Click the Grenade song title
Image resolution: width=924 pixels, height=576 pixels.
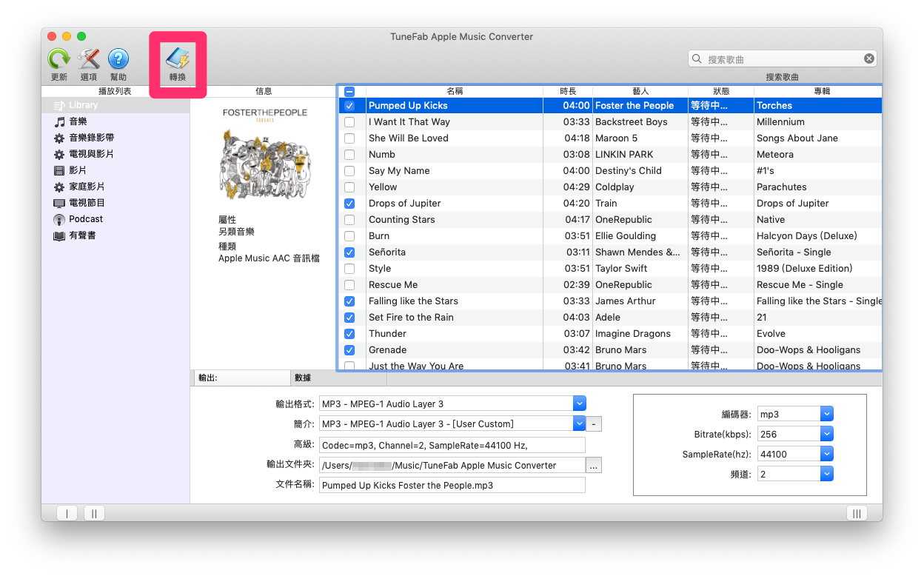click(388, 350)
